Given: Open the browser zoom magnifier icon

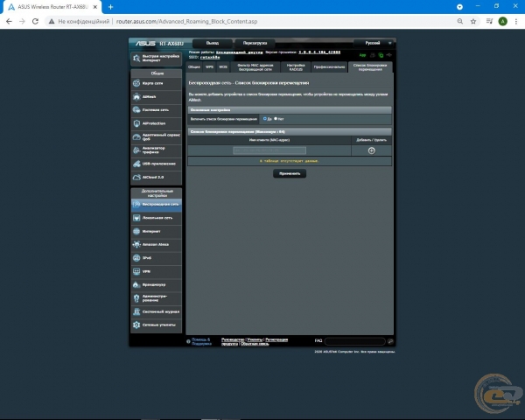Looking at the screenshot, I should [460, 21].
